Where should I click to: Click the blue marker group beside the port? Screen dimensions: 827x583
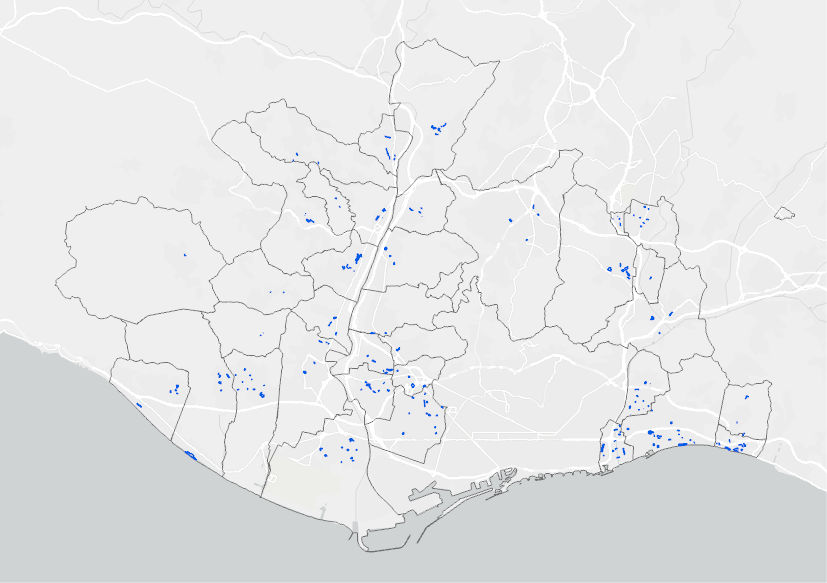coord(338,448)
